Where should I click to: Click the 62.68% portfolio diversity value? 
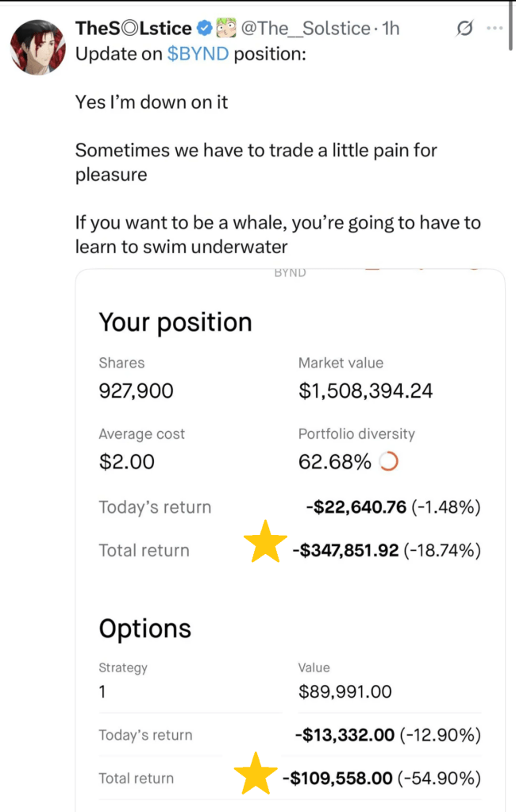pyautogui.click(x=334, y=462)
